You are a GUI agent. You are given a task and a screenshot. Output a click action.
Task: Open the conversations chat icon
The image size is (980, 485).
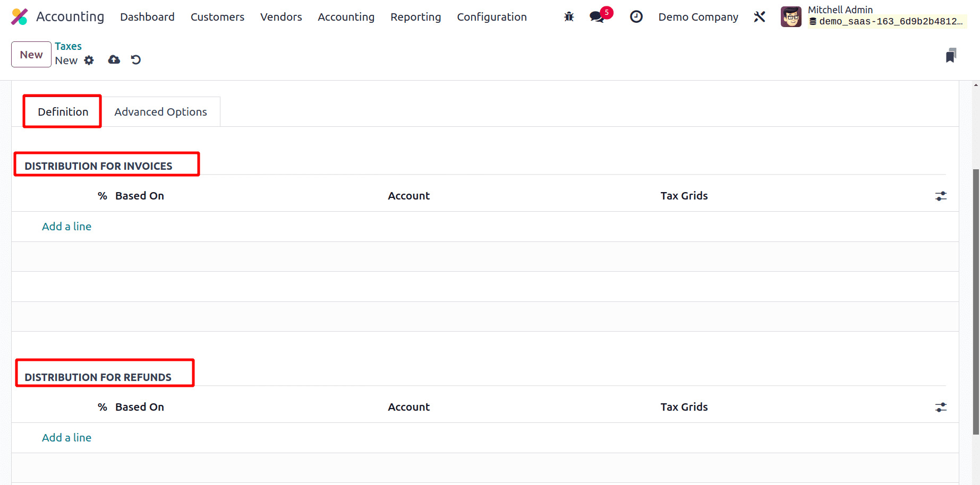(597, 17)
